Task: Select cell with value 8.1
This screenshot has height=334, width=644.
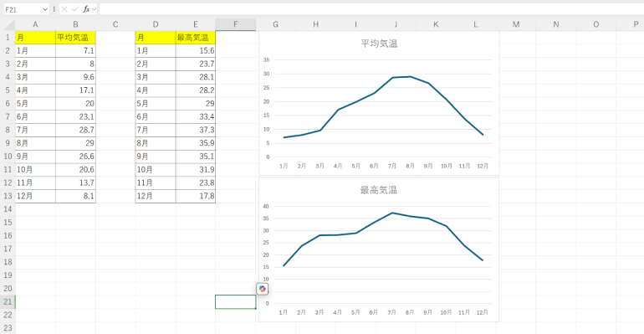Action: [75, 196]
